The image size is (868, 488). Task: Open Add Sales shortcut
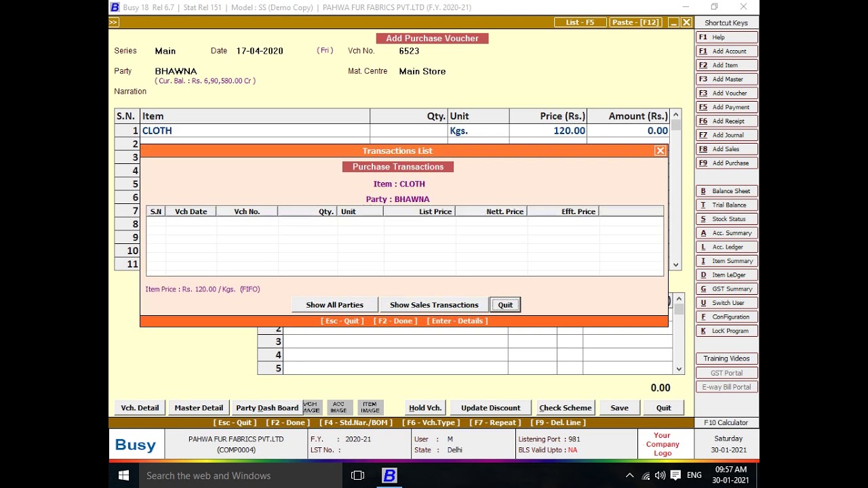click(727, 149)
